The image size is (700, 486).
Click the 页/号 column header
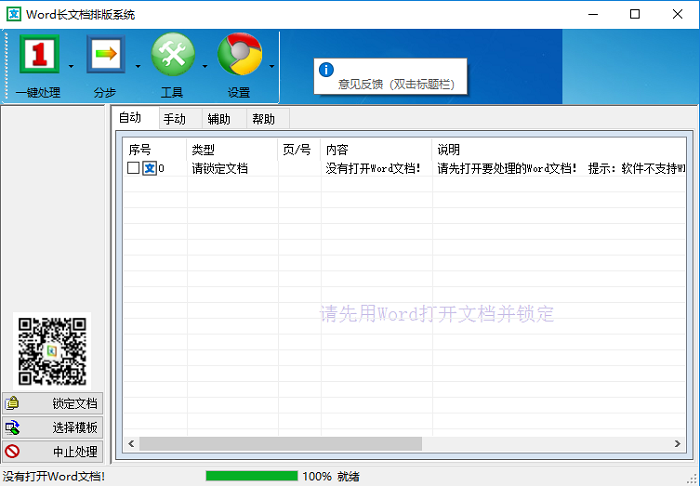pyautogui.click(x=299, y=149)
